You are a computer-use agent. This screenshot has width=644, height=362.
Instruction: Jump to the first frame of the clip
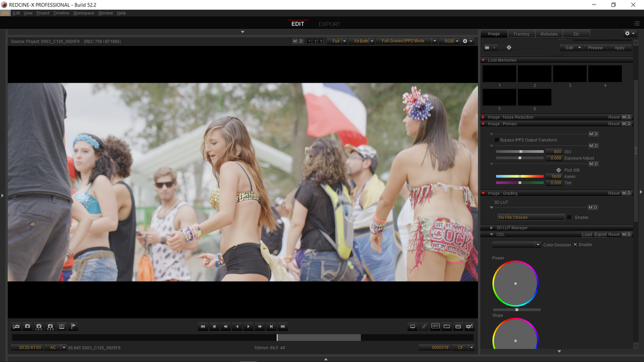click(x=203, y=326)
